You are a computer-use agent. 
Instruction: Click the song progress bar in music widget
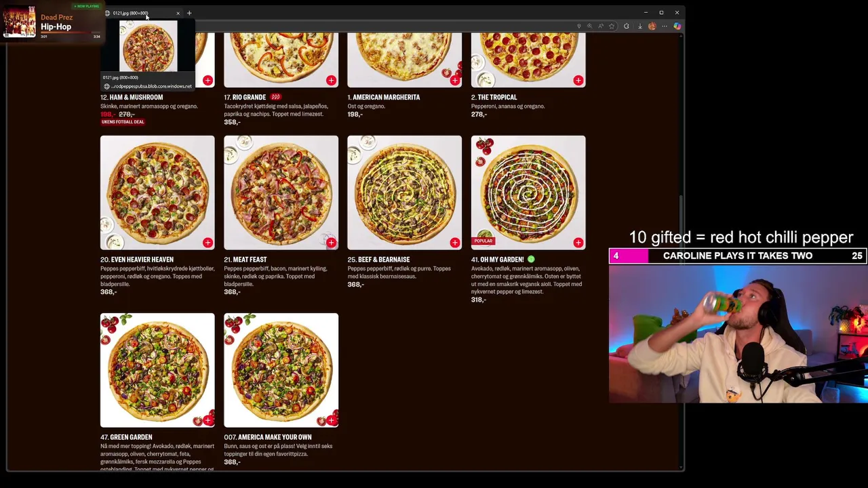click(x=71, y=33)
